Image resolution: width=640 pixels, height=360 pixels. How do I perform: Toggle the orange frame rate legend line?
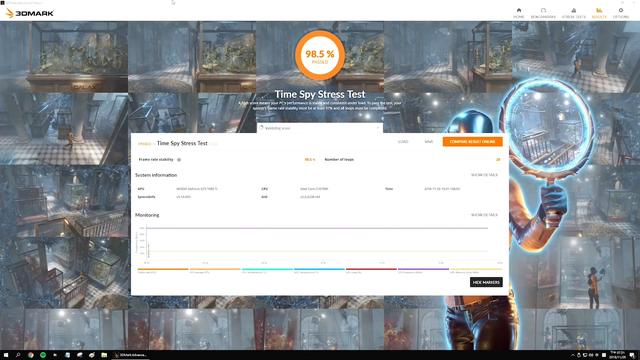(163, 269)
